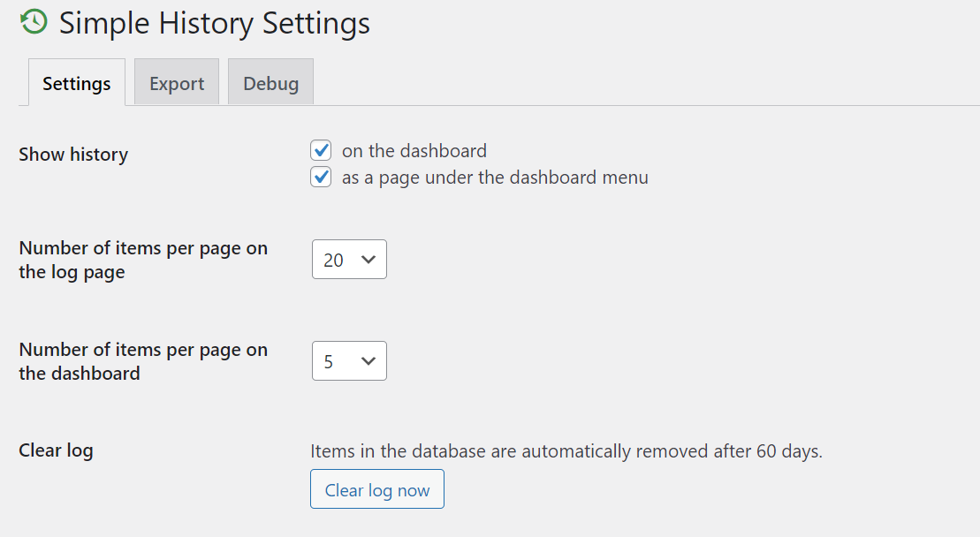Image resolution: width=980 pixels, height=537 pixels.
Task: Toggle the 'on the dashboard' checkbox
Action: point(321,150)
